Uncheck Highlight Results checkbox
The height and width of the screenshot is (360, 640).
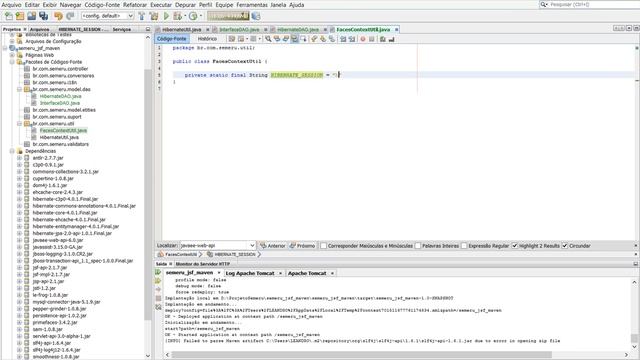point(515,246)
